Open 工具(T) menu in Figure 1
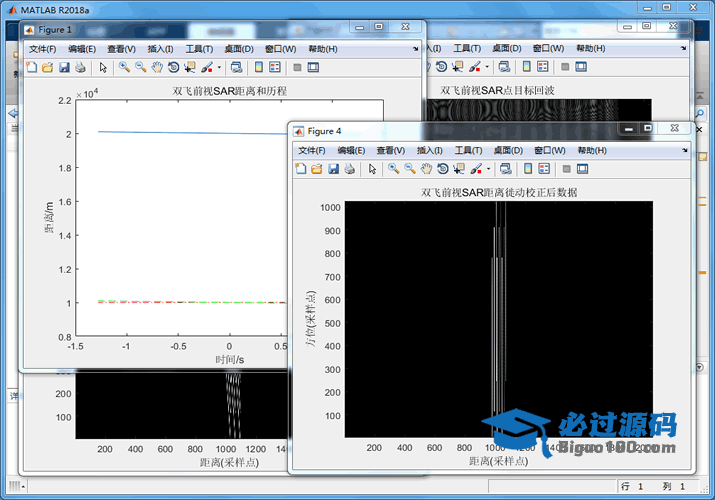715x500 pixels. pyautogui.click(x=199, y=49)
